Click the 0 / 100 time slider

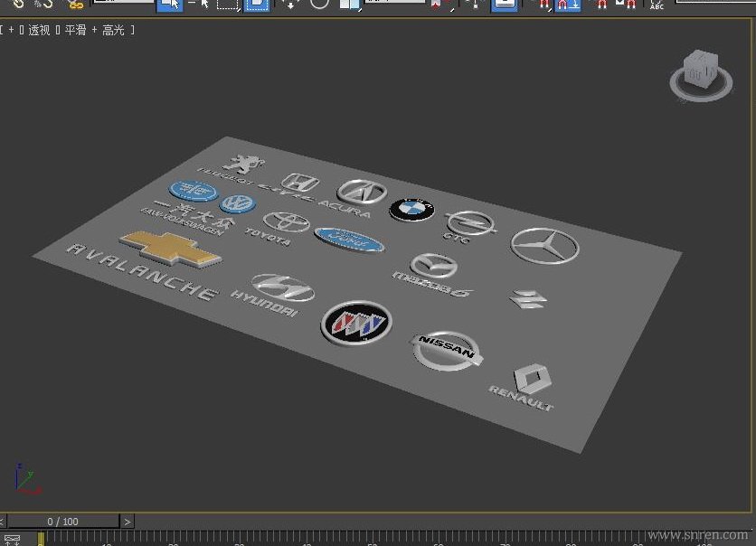click(x=63, y=522)
